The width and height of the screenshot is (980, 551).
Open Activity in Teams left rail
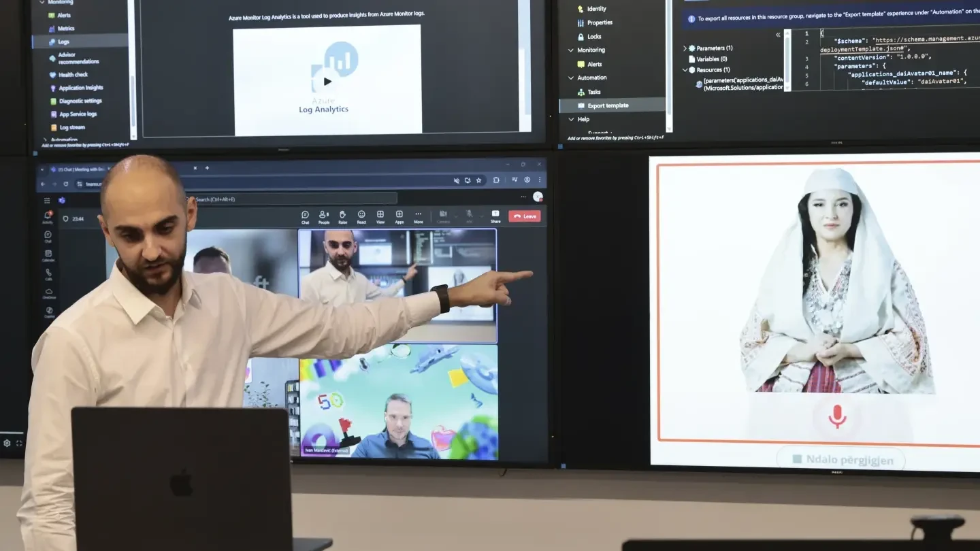[48, 217]
